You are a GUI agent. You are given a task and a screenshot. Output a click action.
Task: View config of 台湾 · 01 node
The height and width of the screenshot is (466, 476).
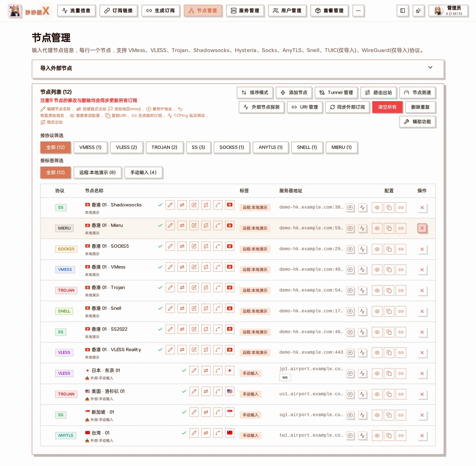[x=377, y=436]
